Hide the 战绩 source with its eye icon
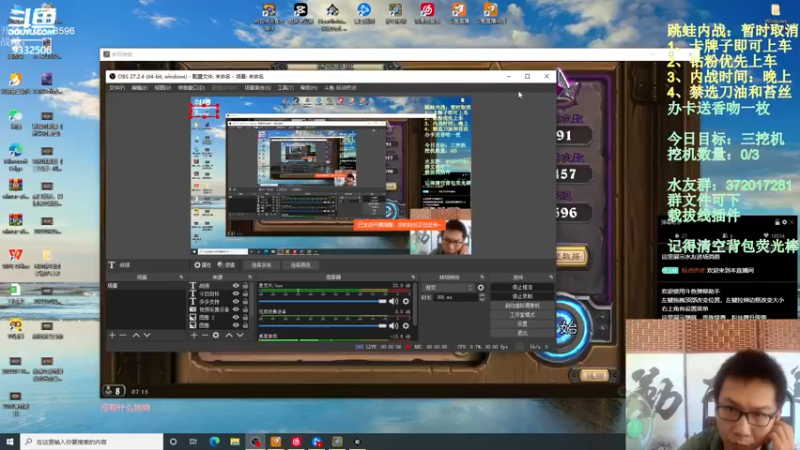The image size is (800, 450). click(236, 286)
